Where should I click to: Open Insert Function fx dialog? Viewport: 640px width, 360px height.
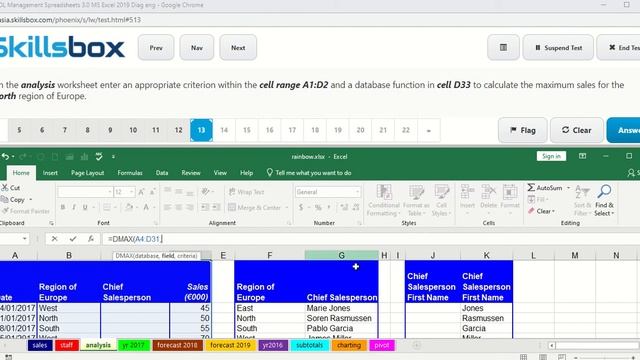91,239
